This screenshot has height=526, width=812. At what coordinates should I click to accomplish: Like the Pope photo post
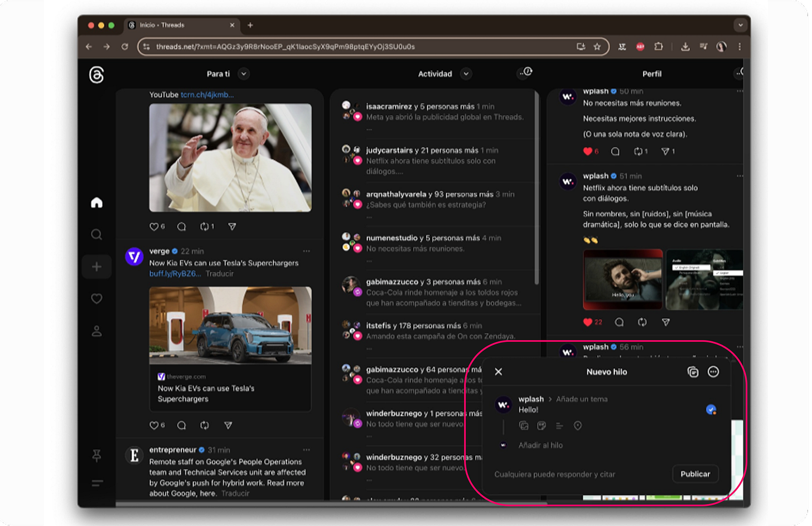coord(154,226)
